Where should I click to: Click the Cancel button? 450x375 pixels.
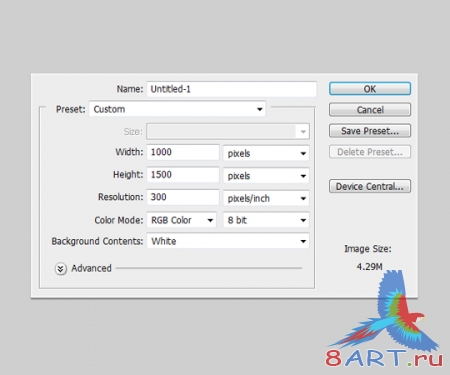click(x=370, y=110)
